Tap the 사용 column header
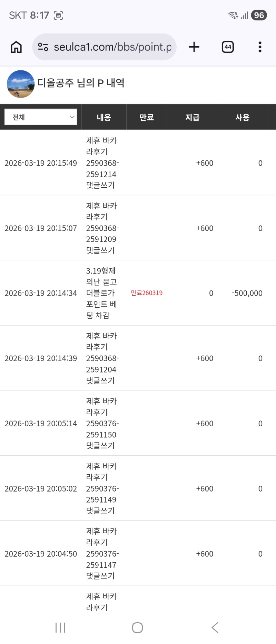This screenshot has height=644, width=276. tap(242, 117)
